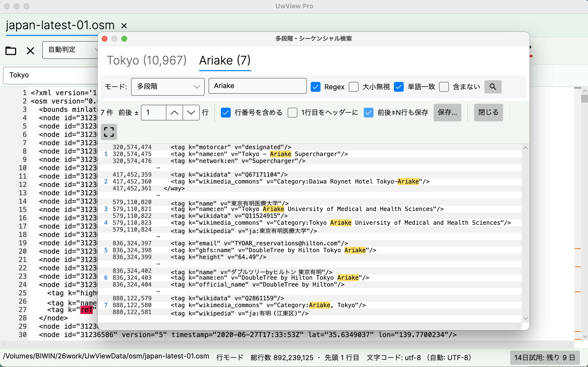Click the context line count field
This screenshot has height=367, width=588.
click(x=154, y=113)
